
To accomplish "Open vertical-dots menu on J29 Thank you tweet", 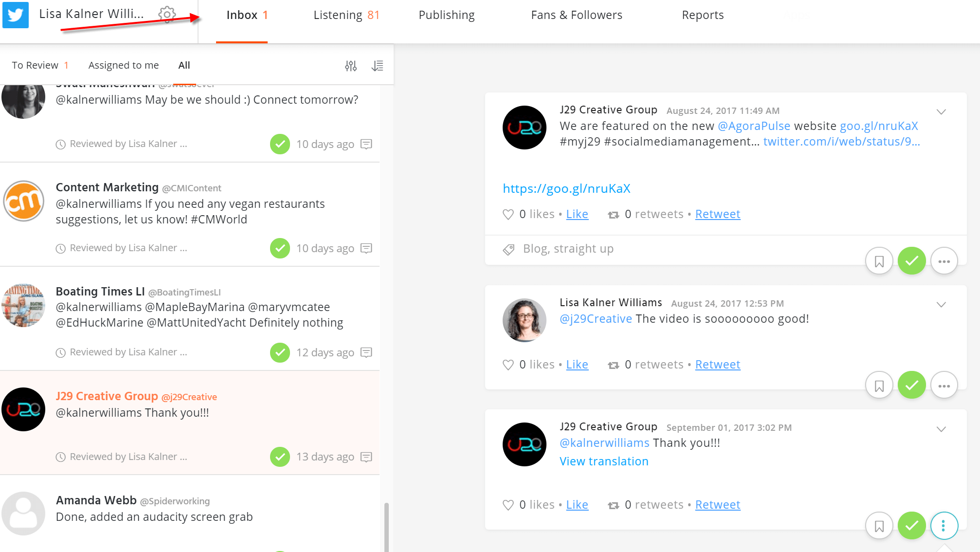I will click(944, 526).
